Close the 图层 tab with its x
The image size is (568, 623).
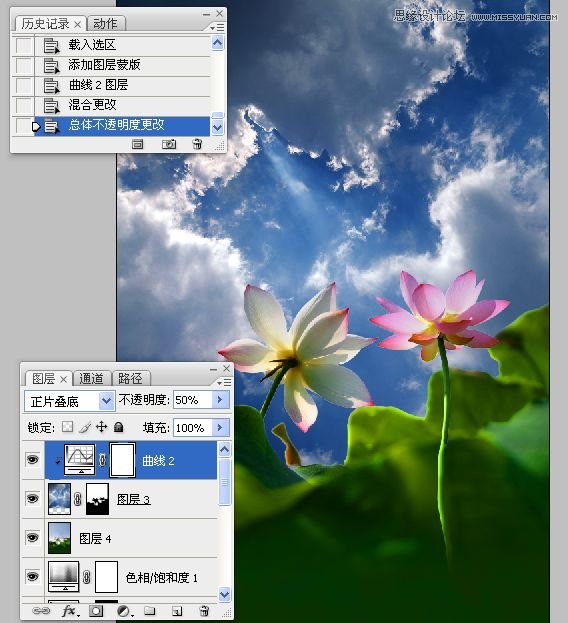64,379
